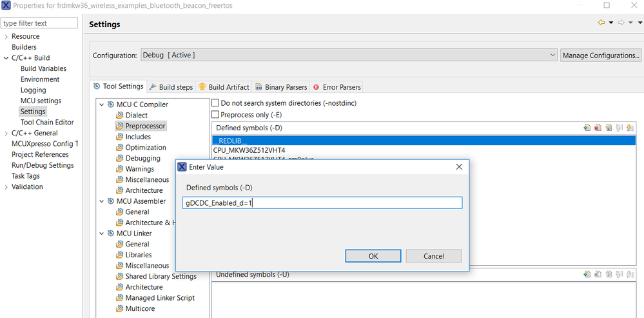Open Run/Debug Settings page
The image size is (644, 318).
tap(43, 165)
